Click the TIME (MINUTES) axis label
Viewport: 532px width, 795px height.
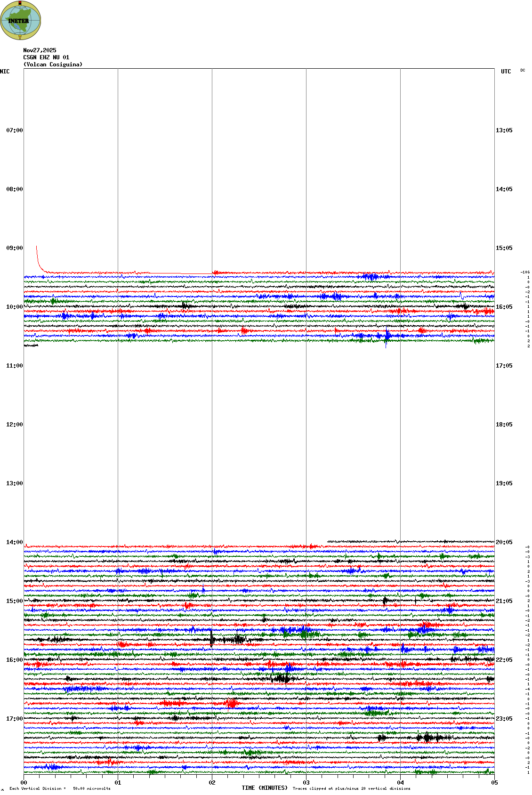(x=265, y=788)
